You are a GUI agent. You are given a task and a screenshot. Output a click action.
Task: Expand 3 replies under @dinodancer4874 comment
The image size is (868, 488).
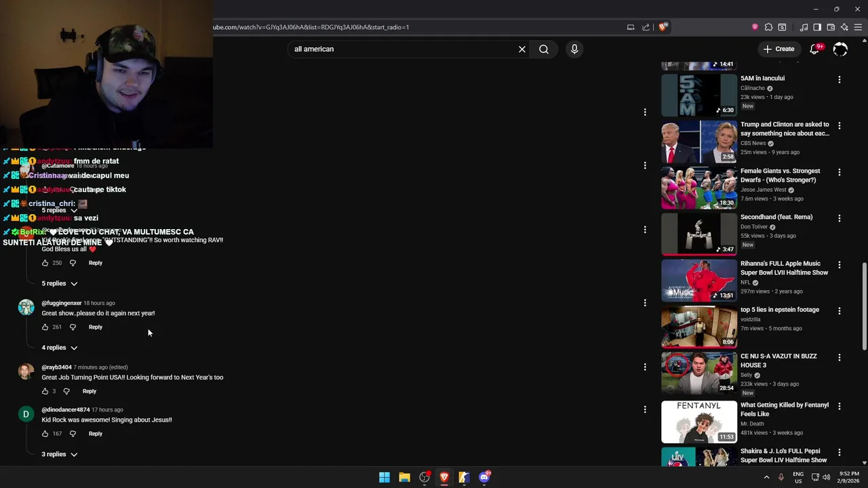[x=60, y=454]
